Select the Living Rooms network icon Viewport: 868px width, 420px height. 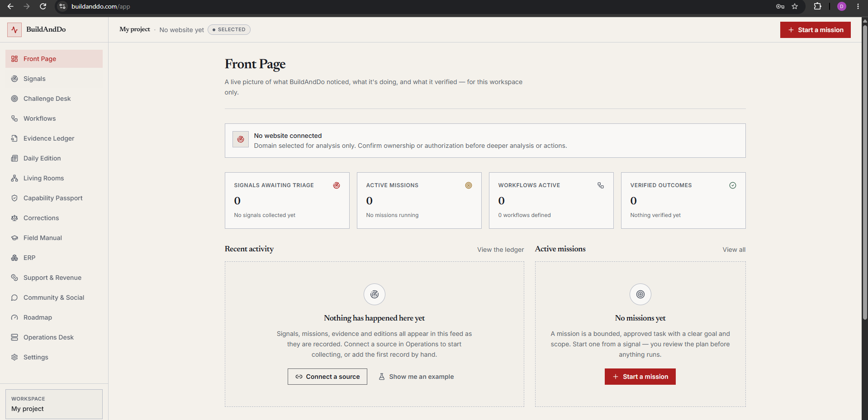(14, 178)
